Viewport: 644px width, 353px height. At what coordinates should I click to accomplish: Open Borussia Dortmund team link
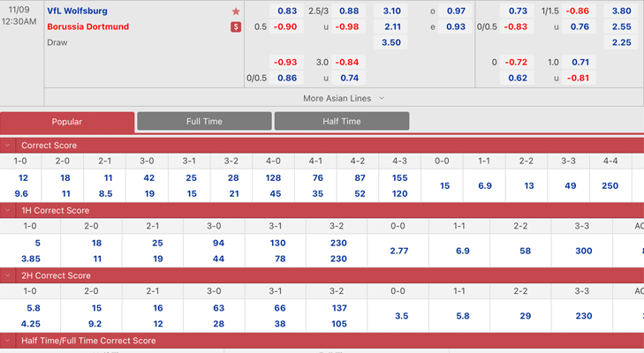click(87, 26)
